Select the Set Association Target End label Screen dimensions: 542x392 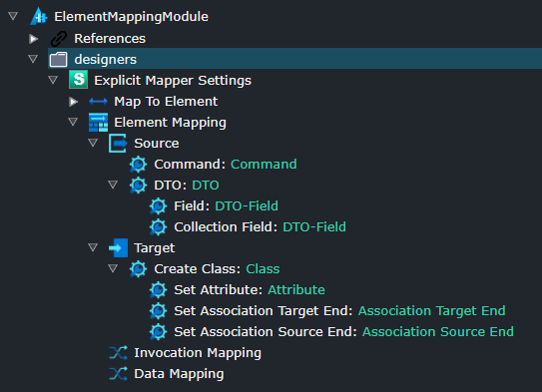[264, 311]
